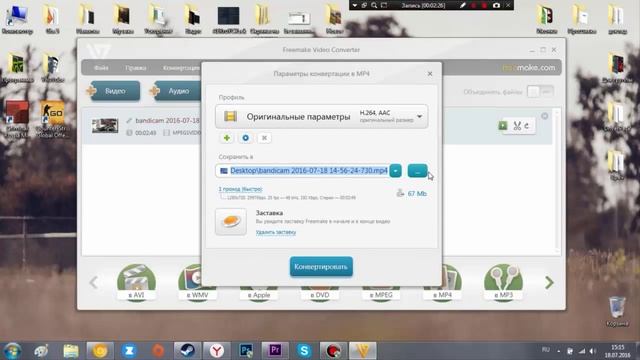This screenshot has width=640, height=360.
Task: Click the RU language indicator in tray
Action: click(545, 350)
